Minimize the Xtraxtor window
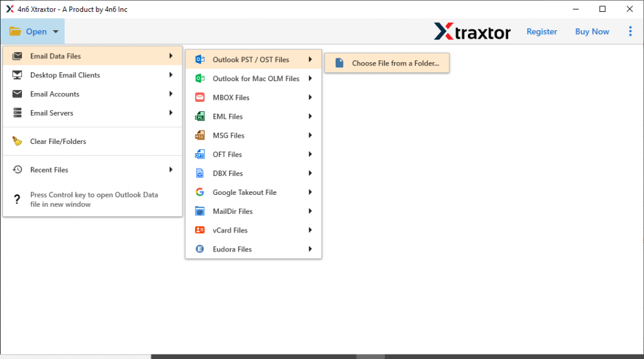644x359 pixels. point(576,9)
